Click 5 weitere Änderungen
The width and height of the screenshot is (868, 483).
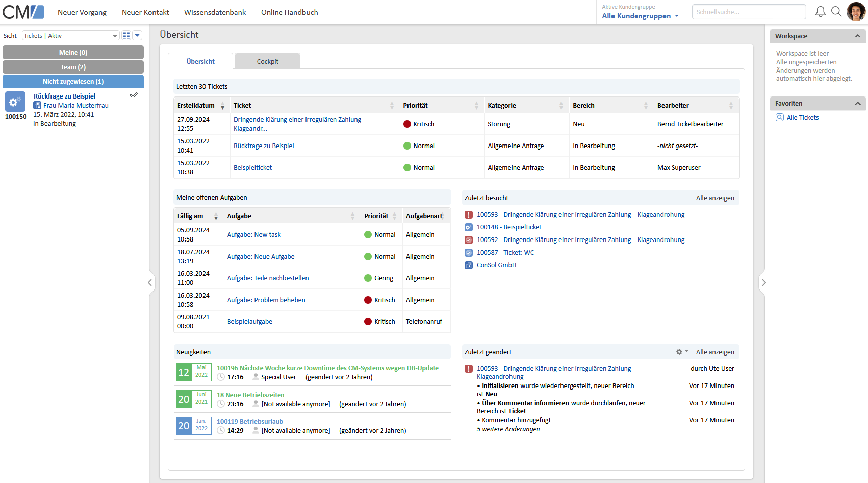[508, 429]
